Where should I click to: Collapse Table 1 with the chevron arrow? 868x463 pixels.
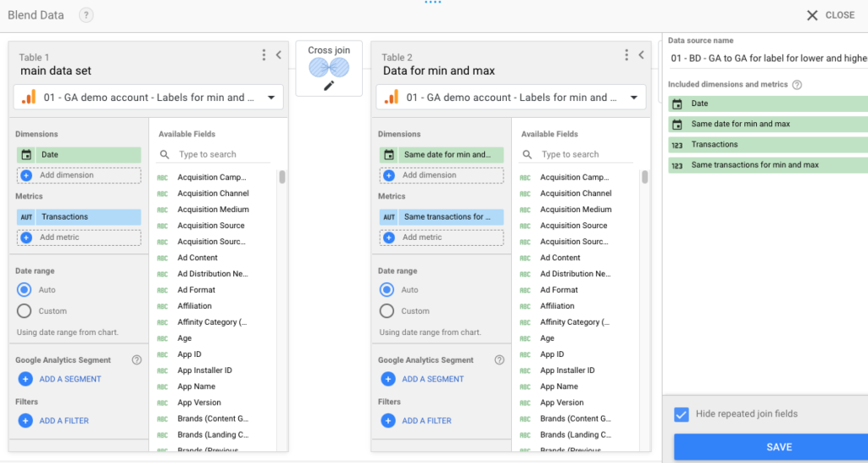pyautogui.click(x=278, y=55)
